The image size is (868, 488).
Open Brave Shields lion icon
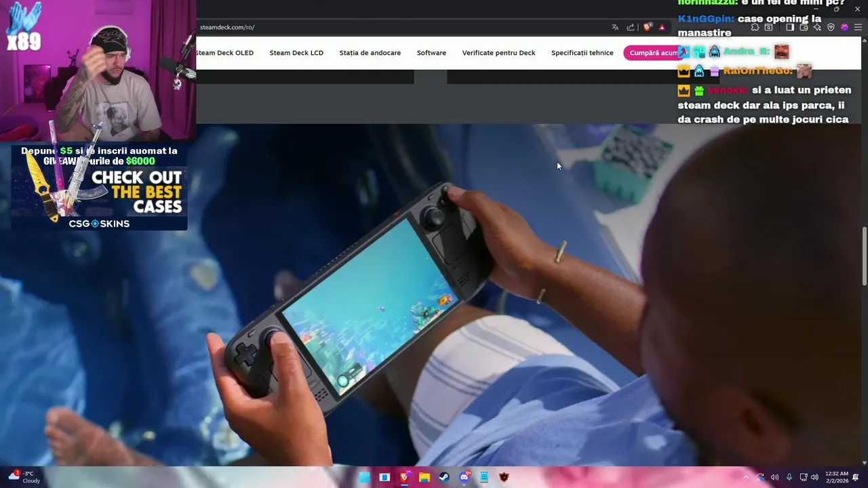[648, 27]
